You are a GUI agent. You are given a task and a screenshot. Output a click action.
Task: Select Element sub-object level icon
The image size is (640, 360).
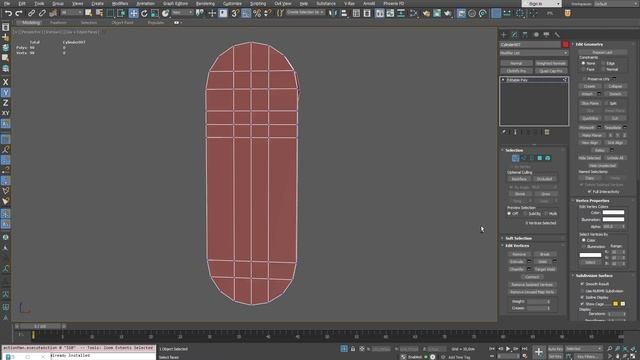[x=548, y=158]
